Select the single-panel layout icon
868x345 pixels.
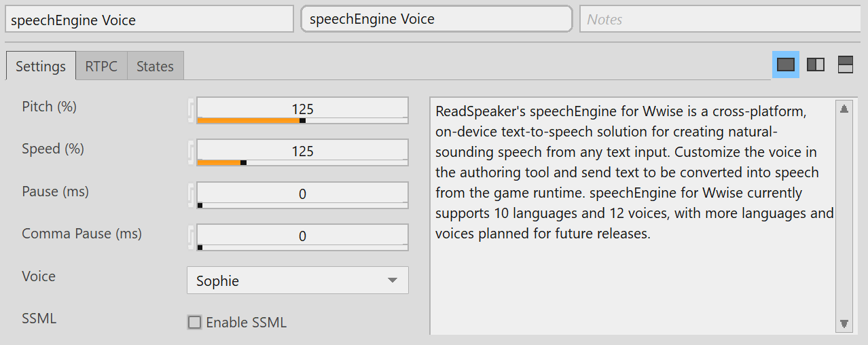tap(785, 65)
